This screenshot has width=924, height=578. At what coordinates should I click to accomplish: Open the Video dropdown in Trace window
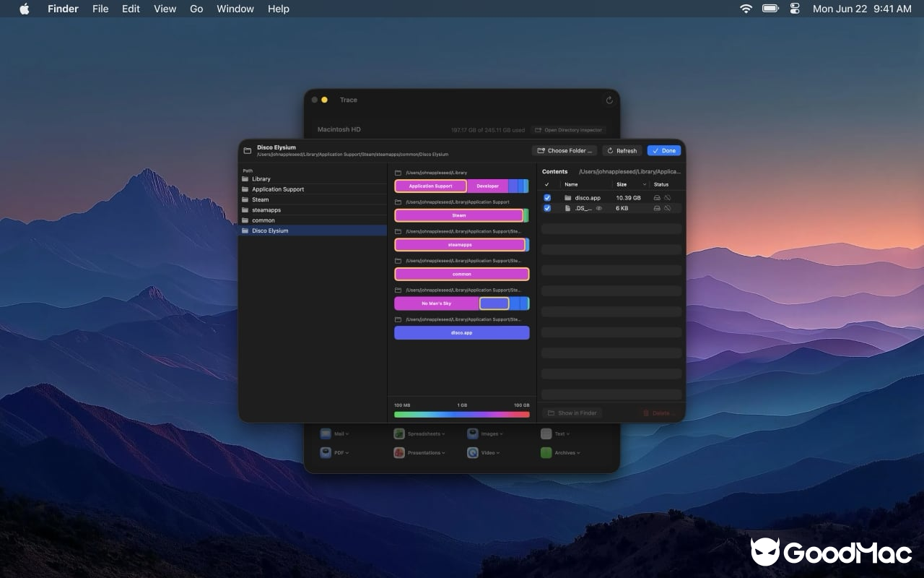[489, 452]
